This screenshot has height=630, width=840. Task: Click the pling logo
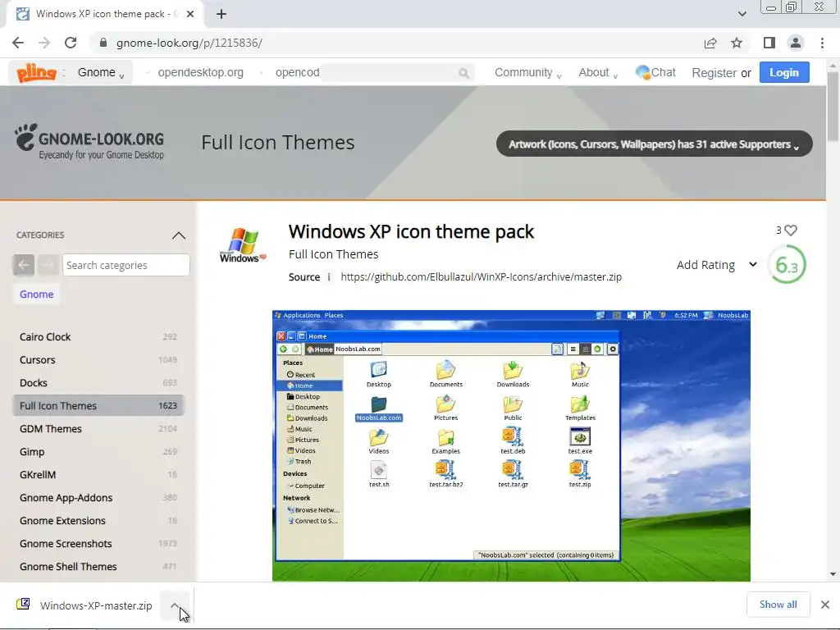36,72
